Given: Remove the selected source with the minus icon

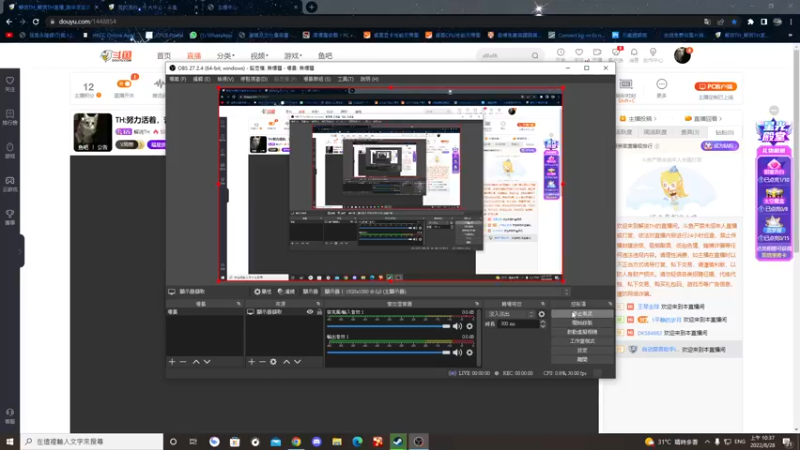Looking at the screenshot, I should pos(262,362).
